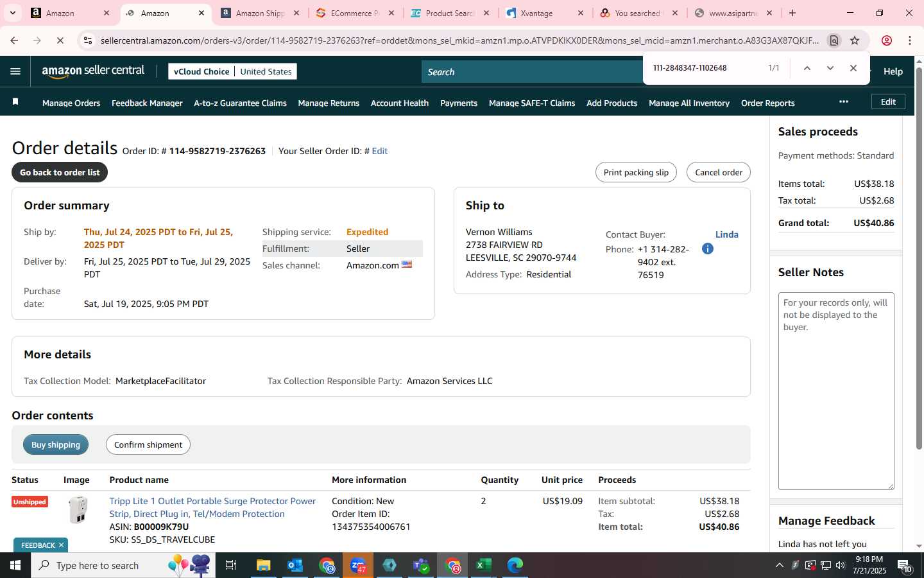Edit Your Seller Order ID link
Image resolution: width=924 pixels, height=578 pixels.
[x=380, y=151]
